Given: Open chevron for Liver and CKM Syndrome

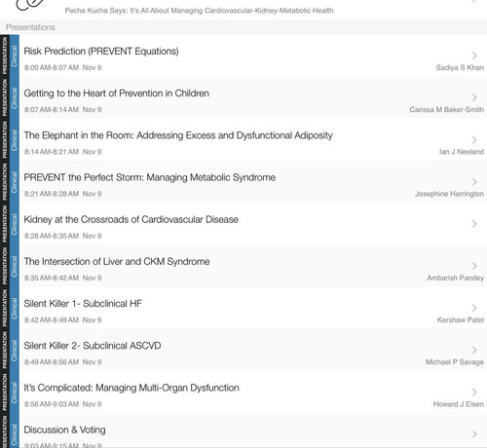Looking at the screenshot, I should (x=474, y=266).
